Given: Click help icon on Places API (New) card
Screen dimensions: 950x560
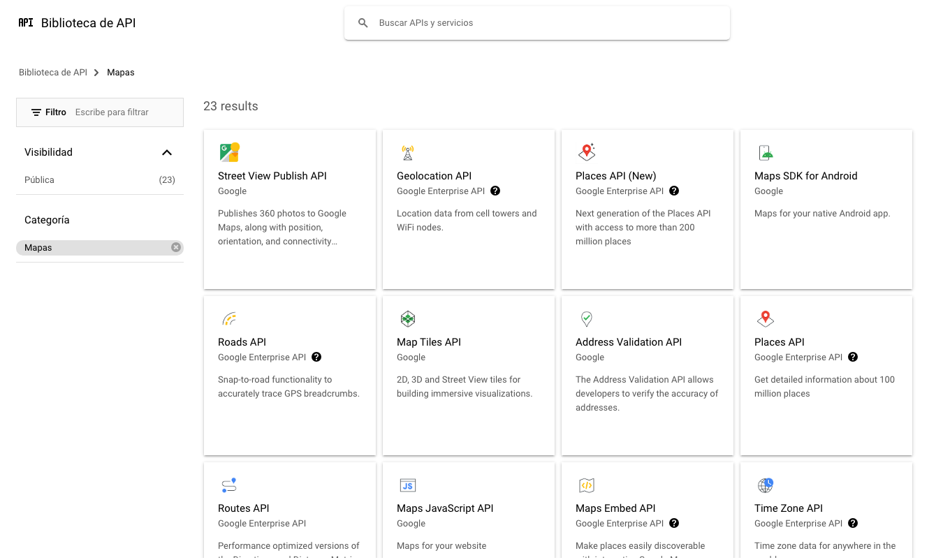Looking at the screenshot, I should pos(674,191).
